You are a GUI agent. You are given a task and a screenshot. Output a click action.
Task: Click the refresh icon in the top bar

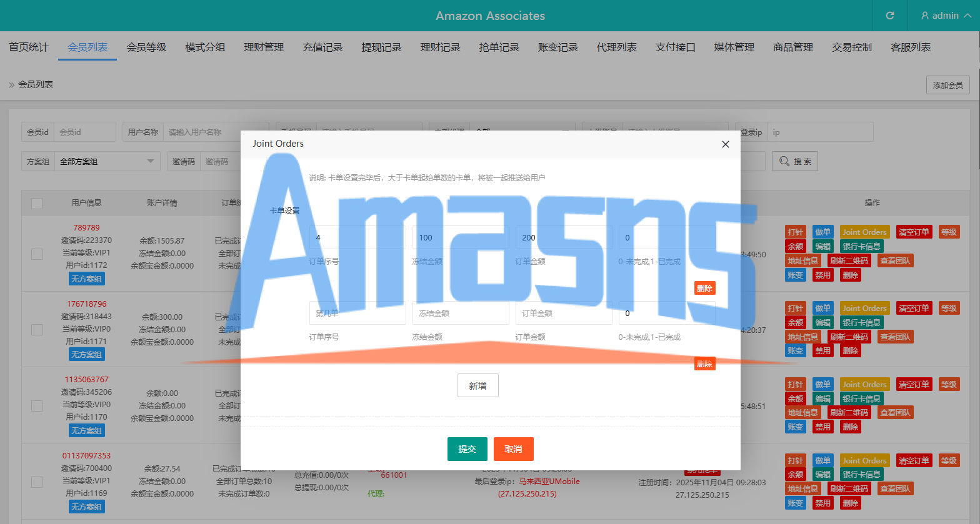tap(890, 16)
